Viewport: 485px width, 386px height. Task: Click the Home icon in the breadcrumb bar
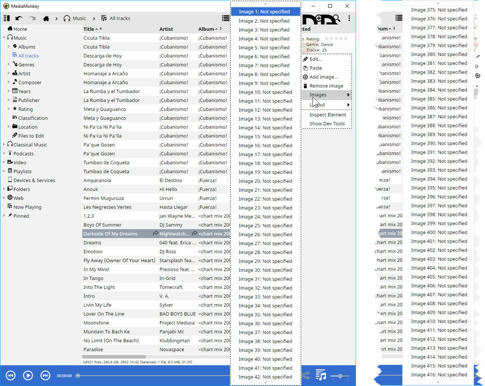pos(46,18)
